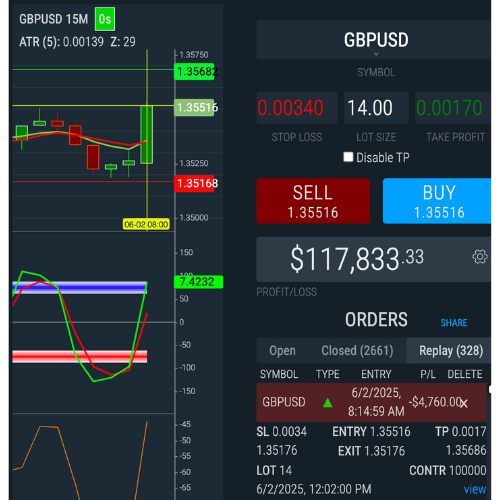
Task: Click the P/L column header
Action: [x=428, y=374]
